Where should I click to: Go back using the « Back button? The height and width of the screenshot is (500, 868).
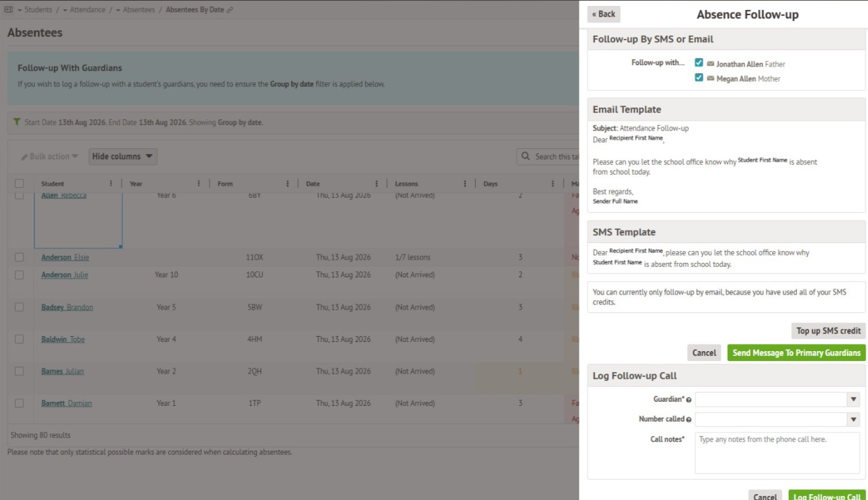point(604,14)
